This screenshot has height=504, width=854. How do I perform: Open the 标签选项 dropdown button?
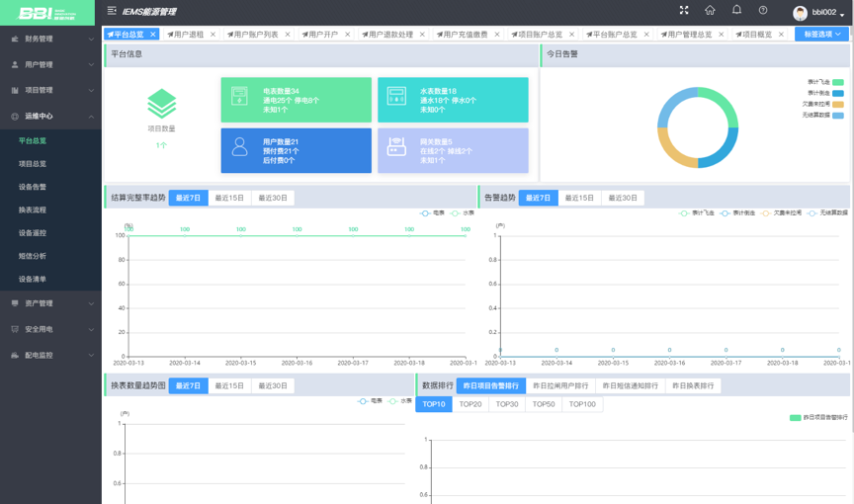(x=821, y=34)
